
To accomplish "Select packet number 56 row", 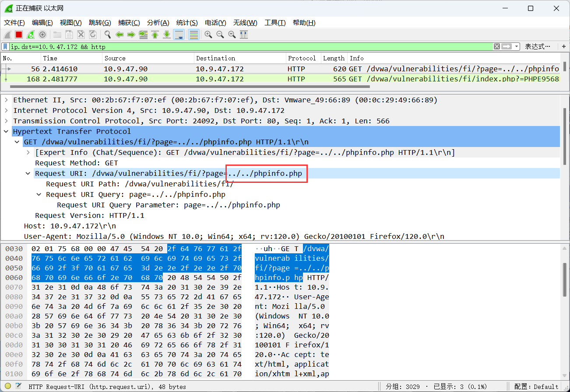I will [281, 69].
